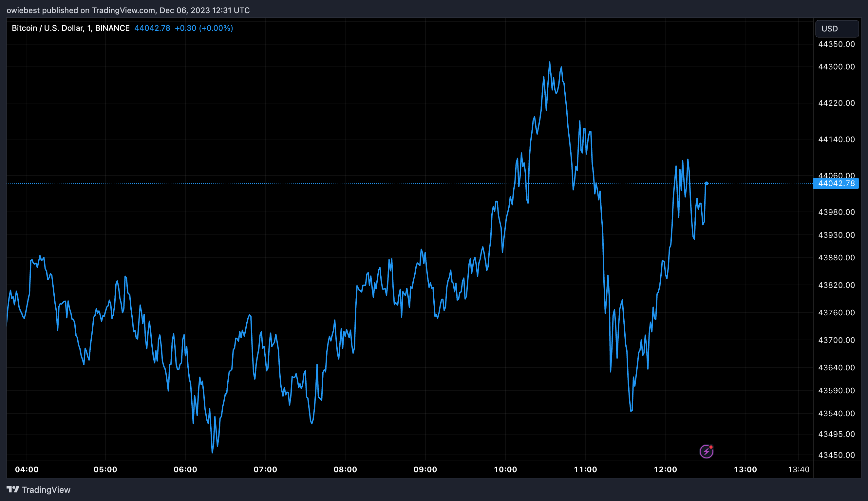Select the 10:00 time axis label
868x501 pixels.
(505, 469)
